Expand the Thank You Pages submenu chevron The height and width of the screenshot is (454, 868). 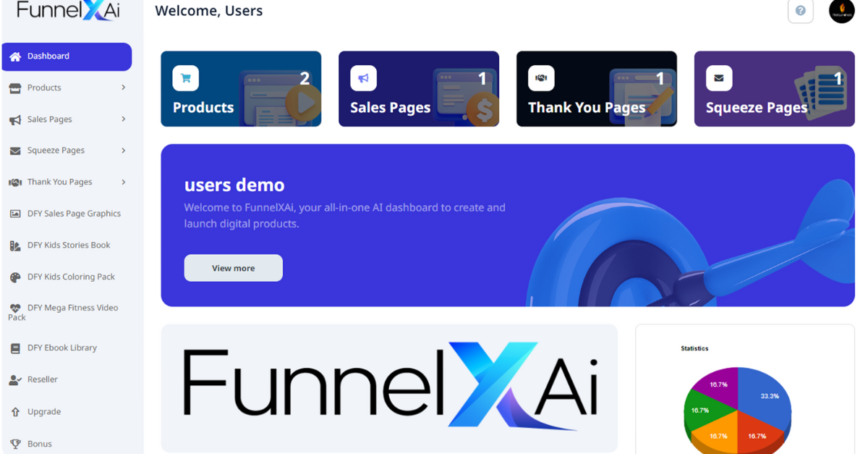click(x=124, y=182)
